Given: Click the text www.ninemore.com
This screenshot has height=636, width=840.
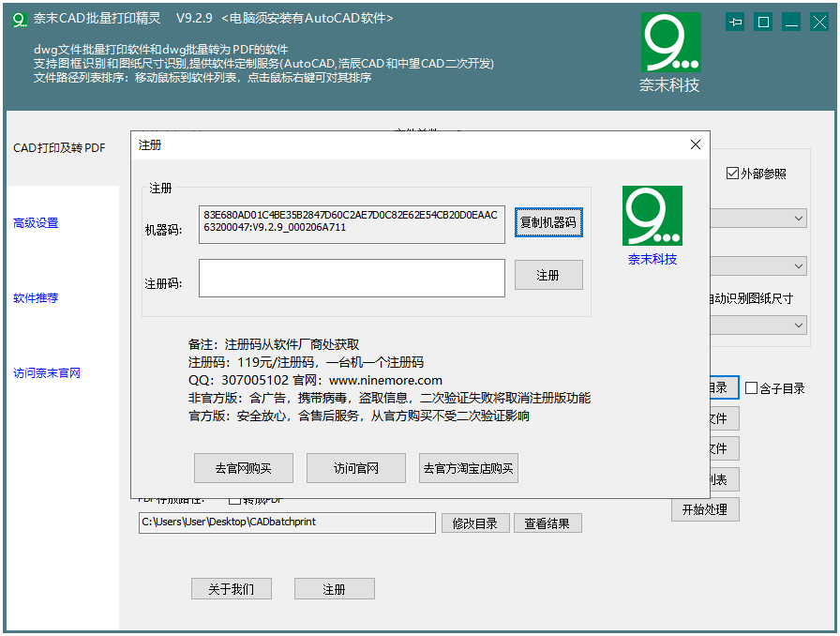Looking at the screenshot, I should (385, 380).
